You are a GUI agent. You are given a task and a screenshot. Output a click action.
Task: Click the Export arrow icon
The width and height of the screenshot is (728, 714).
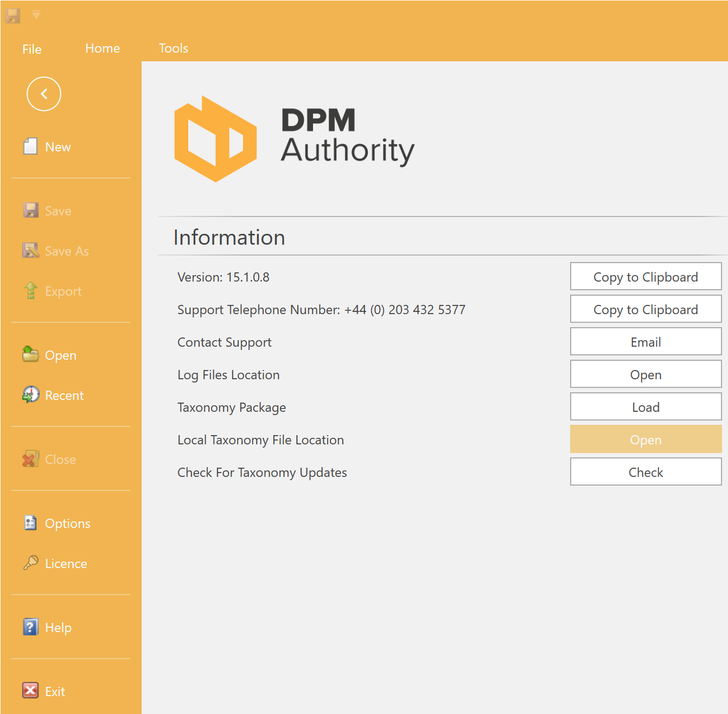tap(31, 290)
